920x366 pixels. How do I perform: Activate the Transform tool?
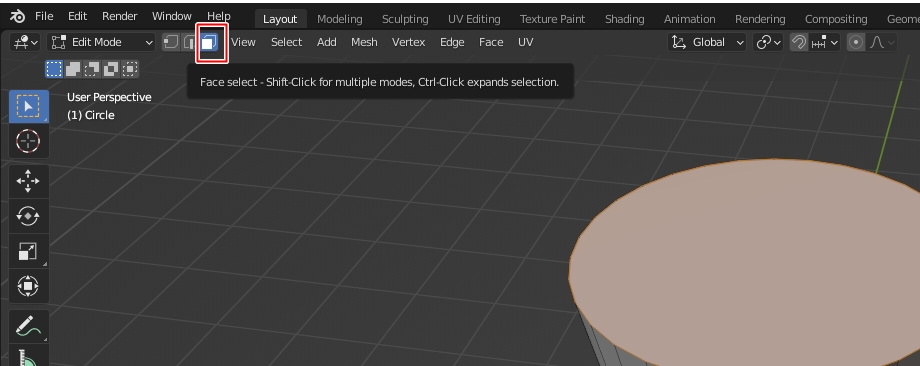point(28,287)
